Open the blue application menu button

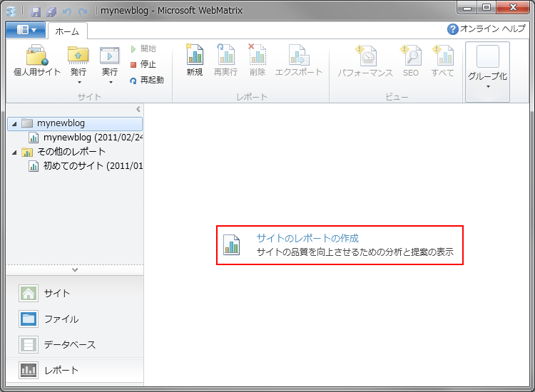pos(26,30)
